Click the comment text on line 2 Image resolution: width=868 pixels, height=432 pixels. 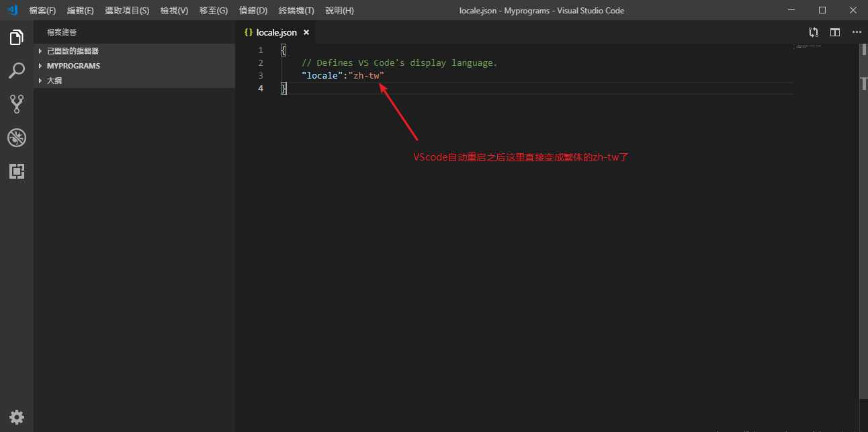click(400, 62)
